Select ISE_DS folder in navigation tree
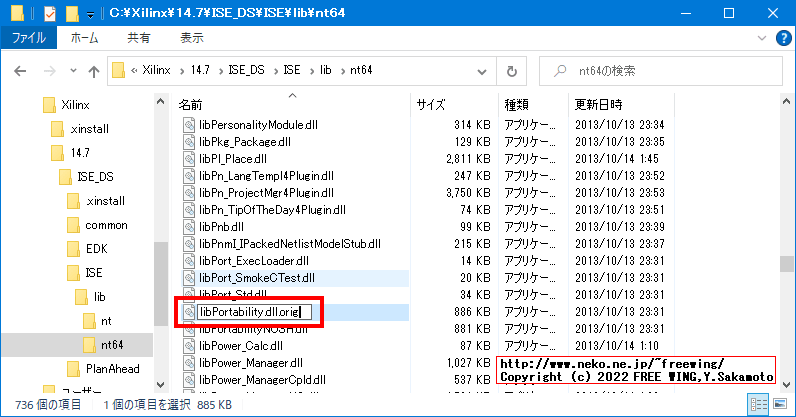The height and width of the screenshot is (417, 796). (95, 177)
